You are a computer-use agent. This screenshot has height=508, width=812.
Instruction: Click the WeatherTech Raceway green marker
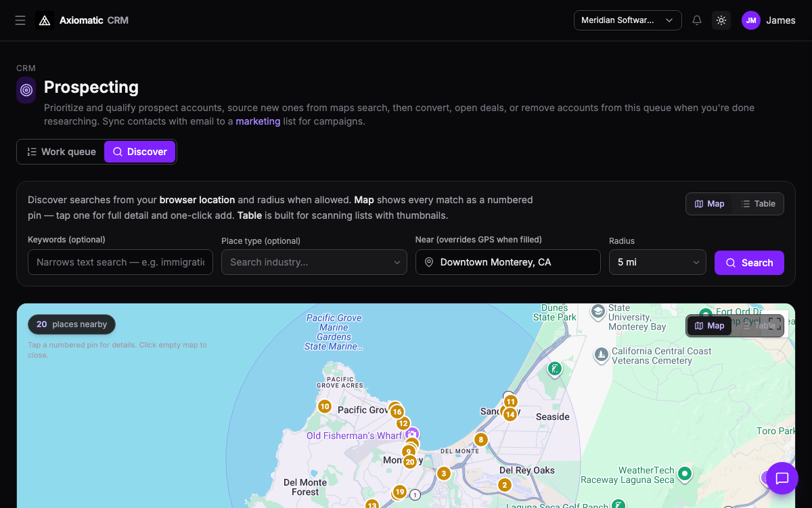click(685, 473)
